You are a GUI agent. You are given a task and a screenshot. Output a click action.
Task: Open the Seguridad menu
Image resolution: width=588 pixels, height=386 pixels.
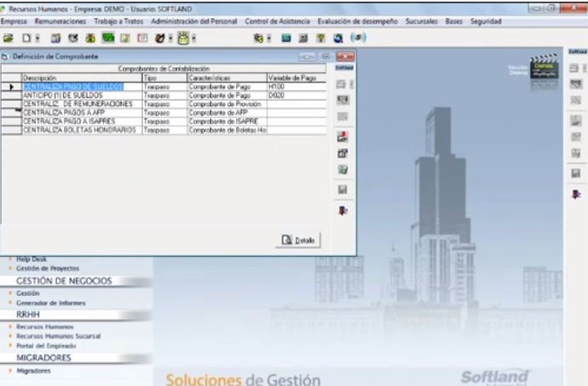488,20
